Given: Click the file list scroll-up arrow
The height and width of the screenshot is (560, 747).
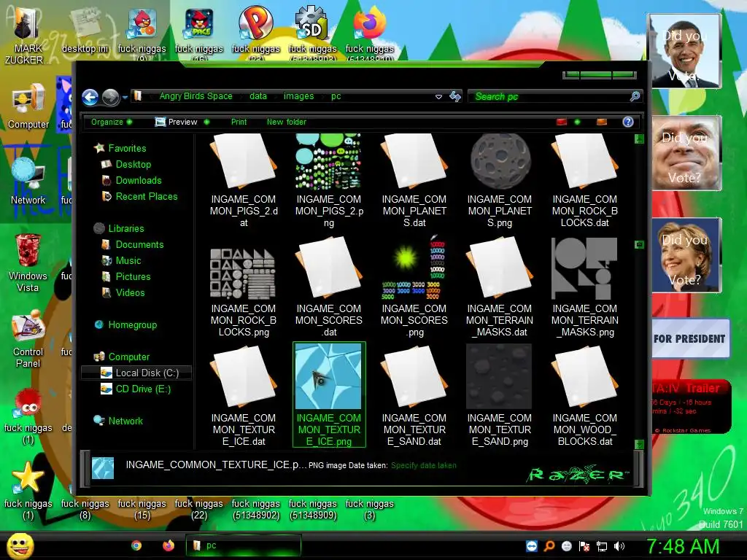Looking at the screenshot, I should pos(639,139).
